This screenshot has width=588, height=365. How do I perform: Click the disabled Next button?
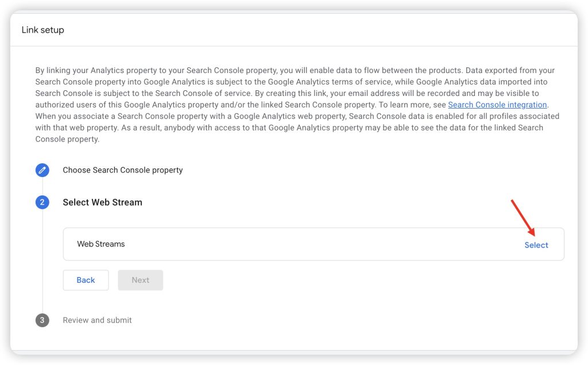coord(141,280)
